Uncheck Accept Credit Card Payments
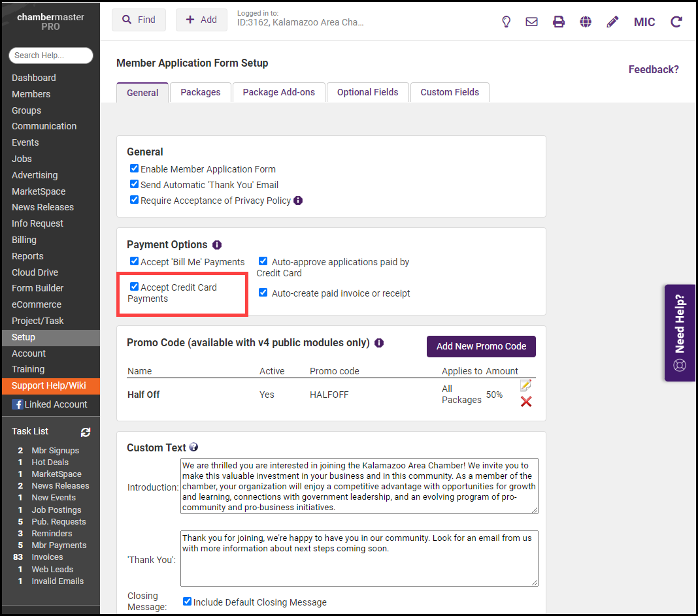Screen dimensions: 698x616 (135, 287)
